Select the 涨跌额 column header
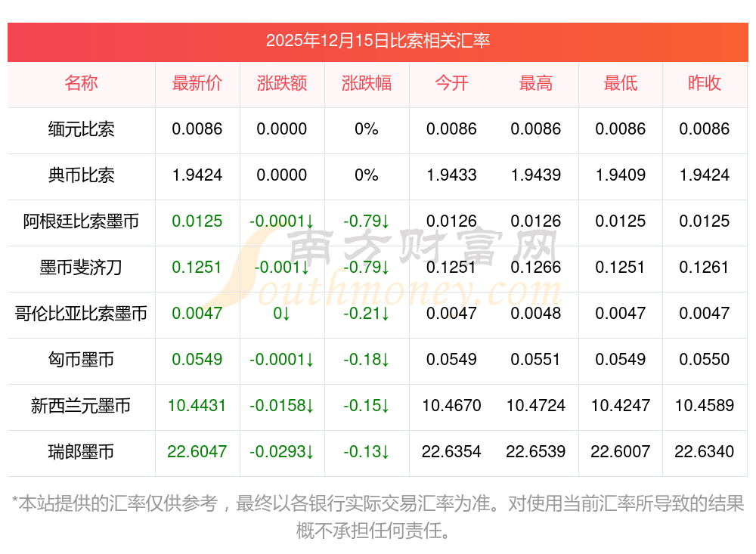756x554 pixels. [282, 83]
